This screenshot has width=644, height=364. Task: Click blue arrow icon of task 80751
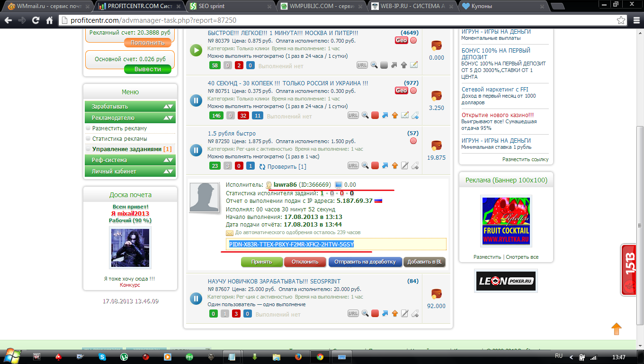pyautogui.click(x=385, y=115)
